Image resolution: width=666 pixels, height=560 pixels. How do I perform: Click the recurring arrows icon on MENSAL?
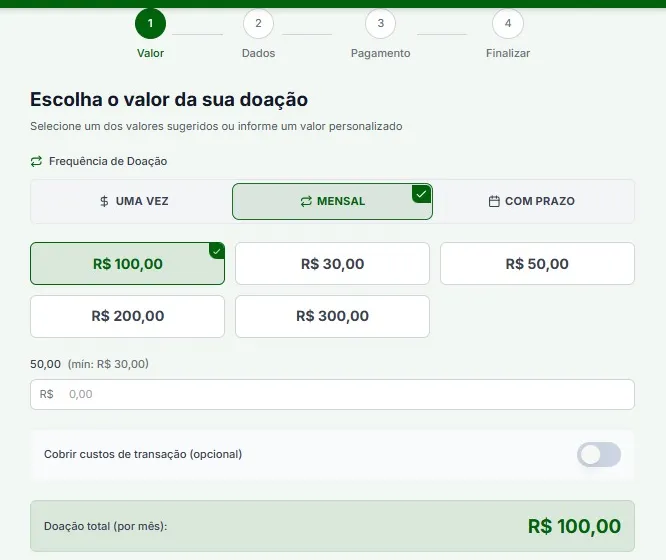pyautogui.click(x=306, y=201)
